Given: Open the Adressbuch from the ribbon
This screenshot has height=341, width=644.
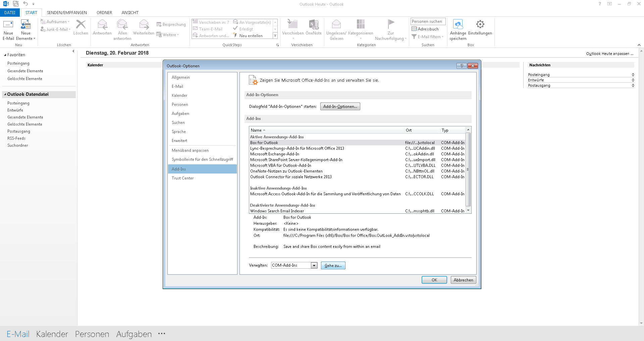Looking at the screenshot, I should click(425, 29).
